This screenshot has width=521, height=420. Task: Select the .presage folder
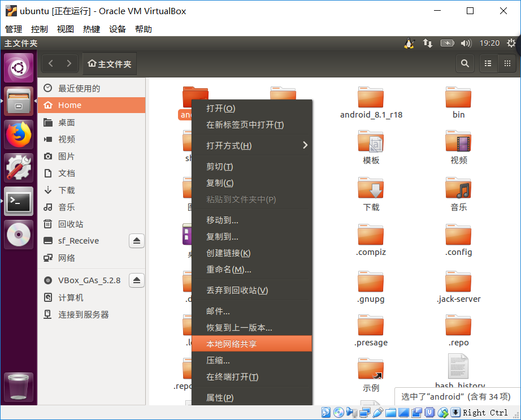371,331
